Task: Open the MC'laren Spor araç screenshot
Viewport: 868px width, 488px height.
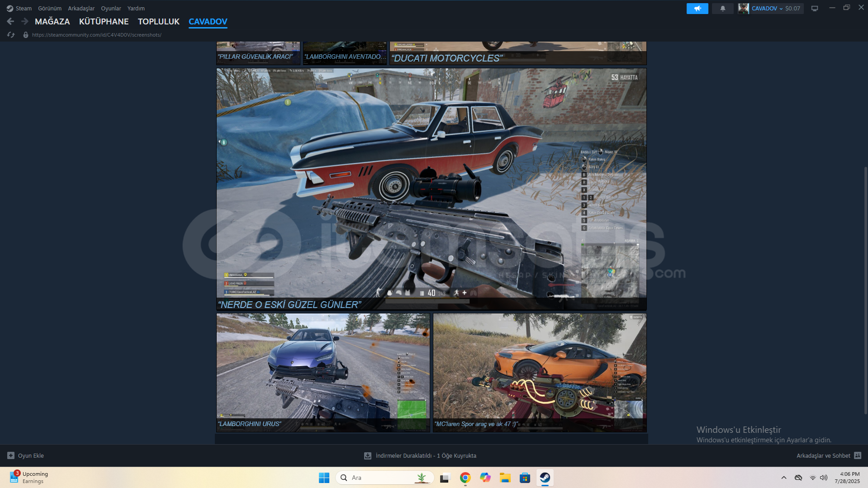Action: coord(540,373)
